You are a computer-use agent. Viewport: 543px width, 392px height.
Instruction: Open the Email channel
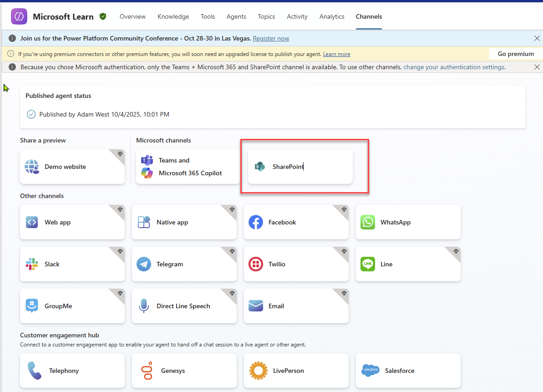coord(296,306)
